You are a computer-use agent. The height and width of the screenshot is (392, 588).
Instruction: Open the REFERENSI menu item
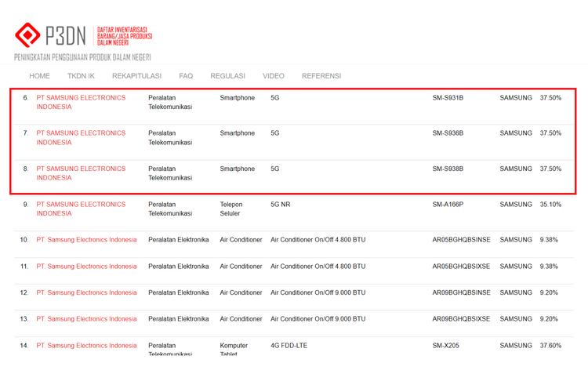coord(321,76)
